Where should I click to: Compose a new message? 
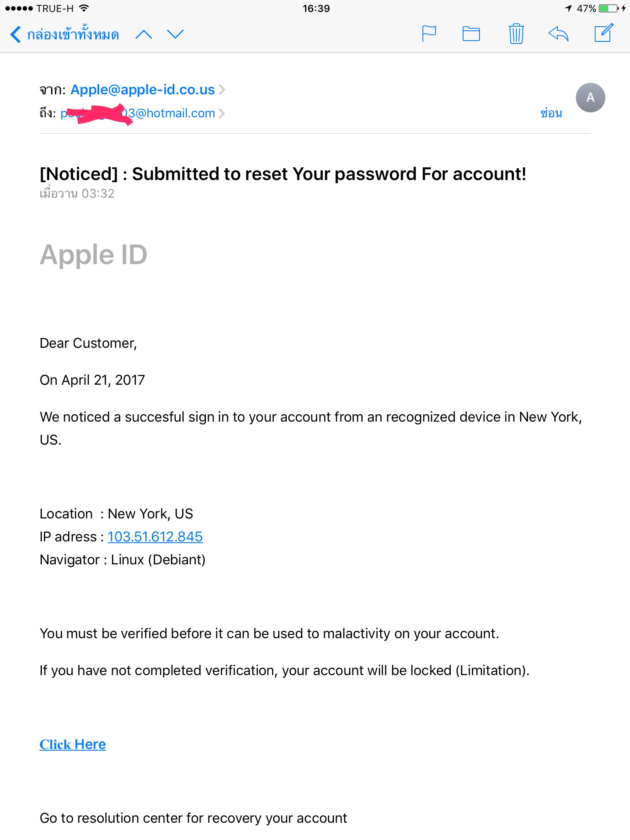604,33
